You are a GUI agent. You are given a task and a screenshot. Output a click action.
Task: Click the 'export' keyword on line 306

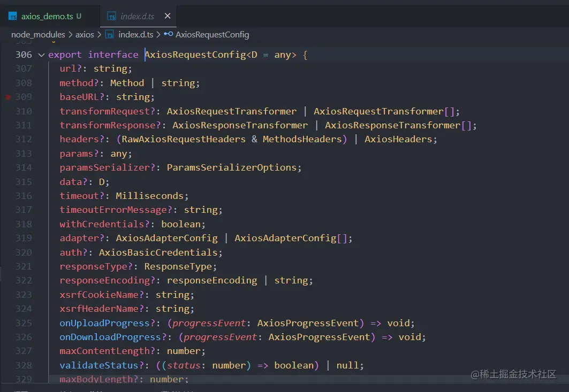click(65, 55)
